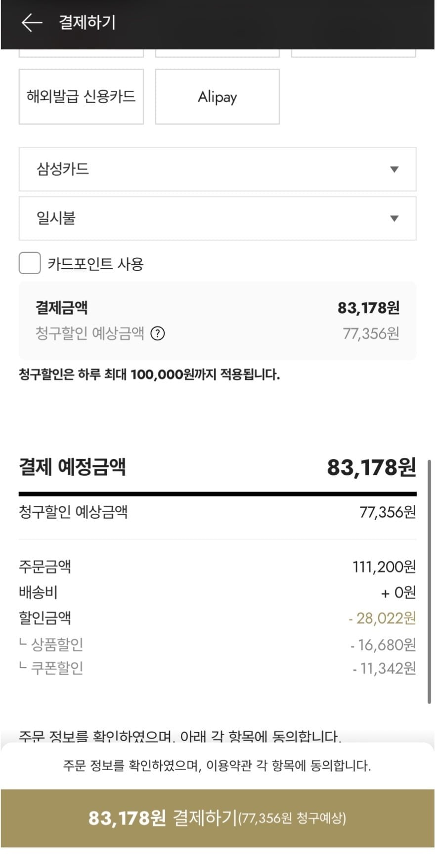This screenshot has height=868, width=437.
Task: Tap the 결제하기 page title
Action: (x=87, y=23)
